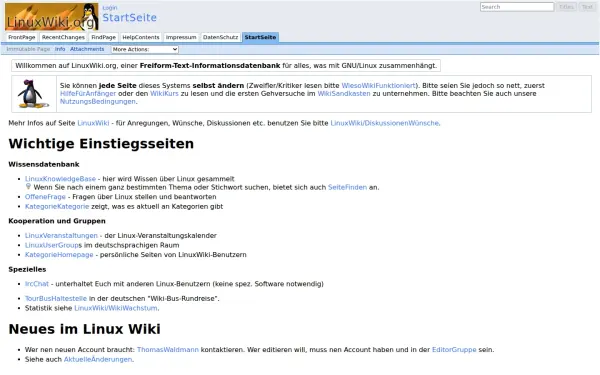Click the LinuxWiki link after 'Mehr Infos auf Seite'
Image resolution: width=600 pixels, height=375 pixels.
93,123
